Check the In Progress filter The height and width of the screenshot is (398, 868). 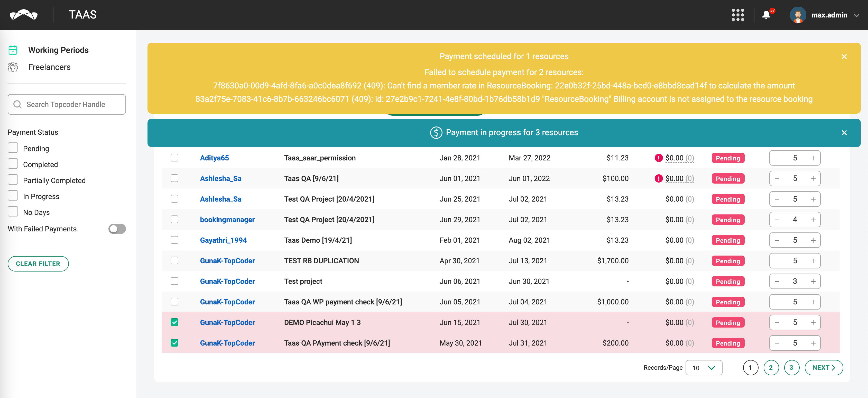pyautogui.click(x=13, y=196)
